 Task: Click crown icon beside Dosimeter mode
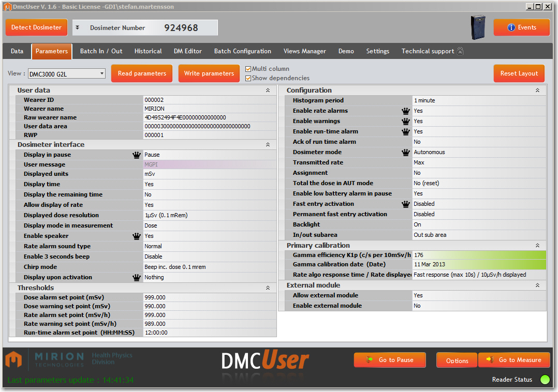coord(406,152)
